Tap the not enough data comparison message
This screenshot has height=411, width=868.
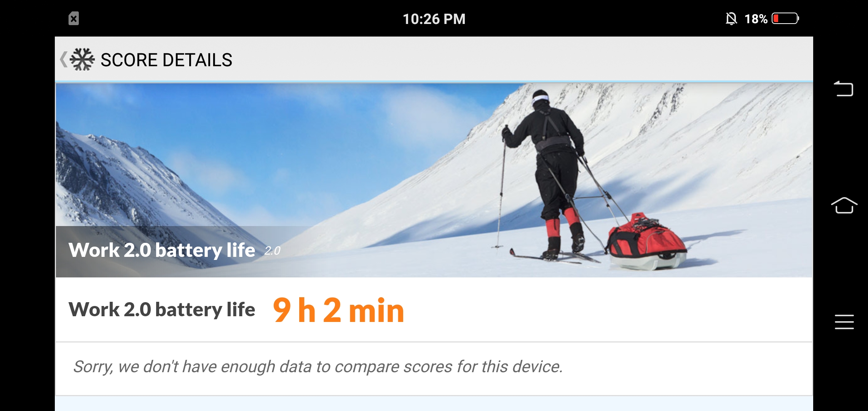point(318,367)
